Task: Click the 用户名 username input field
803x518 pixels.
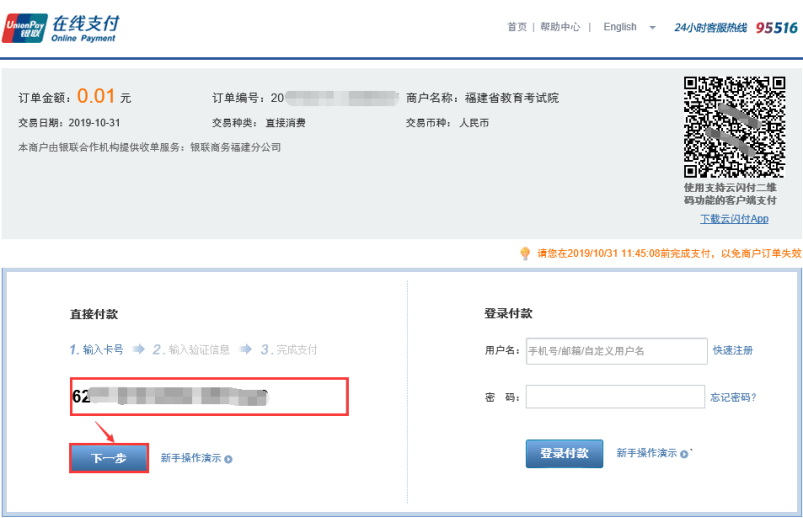Action: (616, 351)
